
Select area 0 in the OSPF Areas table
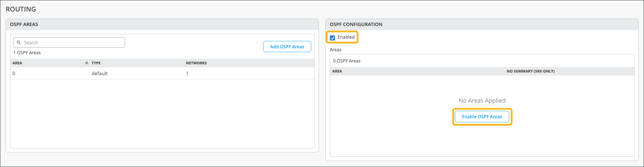[14, 74]
